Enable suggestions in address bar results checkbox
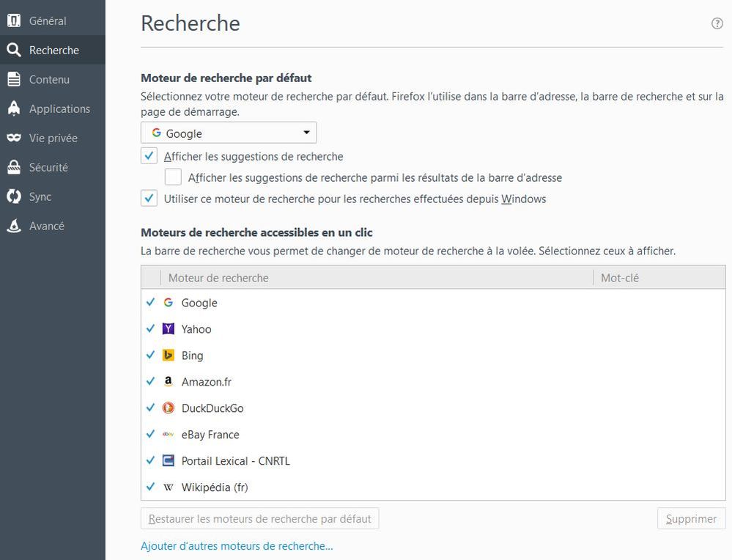This screenshot has width=732, height=560. point(174,177)
